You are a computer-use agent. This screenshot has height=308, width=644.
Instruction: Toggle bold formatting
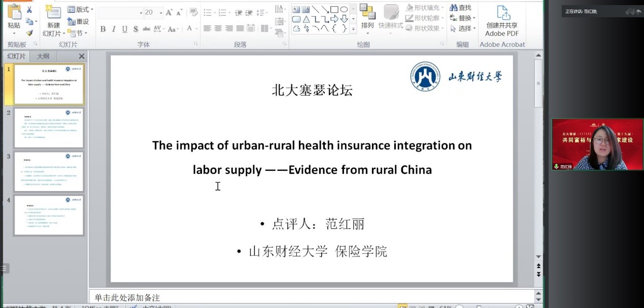tap(103, 29)
